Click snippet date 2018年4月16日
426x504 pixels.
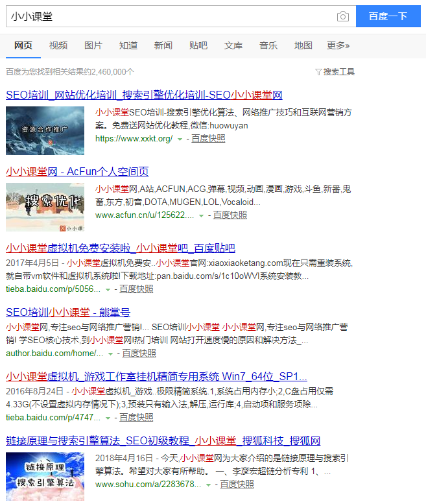[124, 459]
